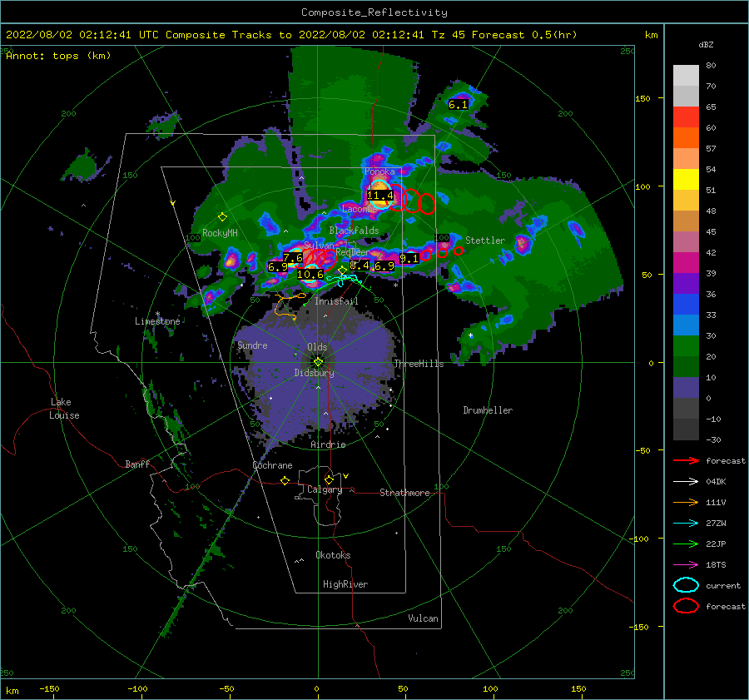This screenshot has width=749, height=700.
Task: Click the yellow diamond marker above Calgary label
Action: (x=329, y=479)
